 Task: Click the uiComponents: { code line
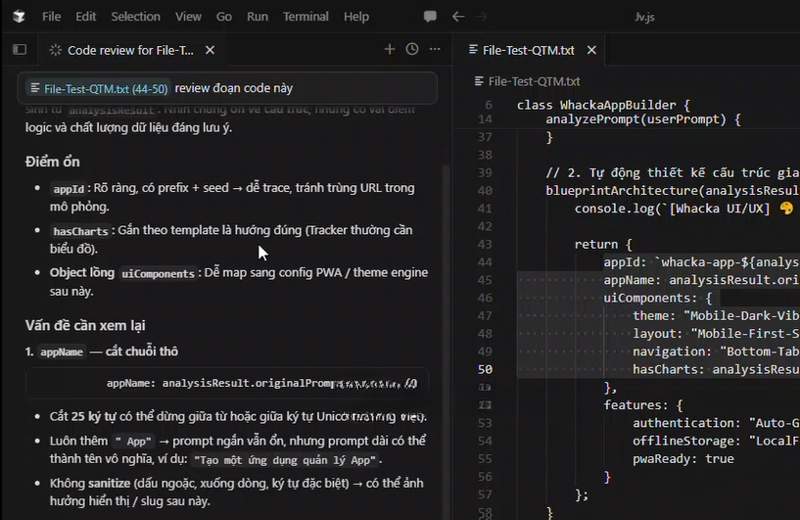[658, 298]
